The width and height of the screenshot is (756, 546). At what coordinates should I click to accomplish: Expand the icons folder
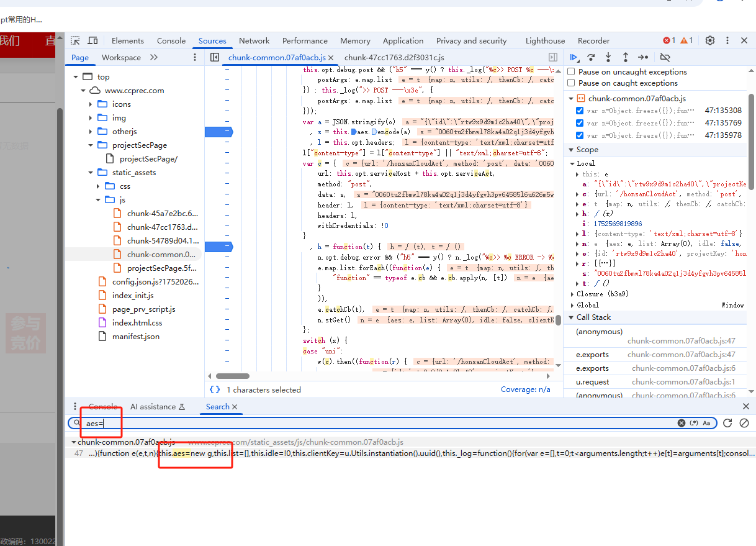[91, 104]
